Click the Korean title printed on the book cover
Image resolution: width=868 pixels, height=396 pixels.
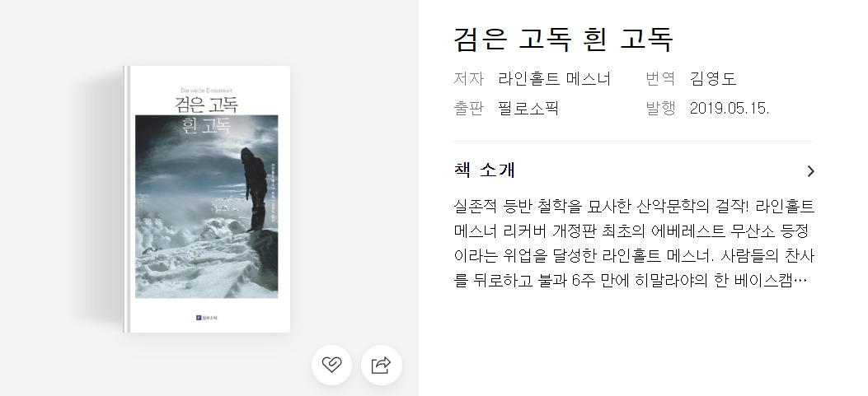click(x=206, y=114)
